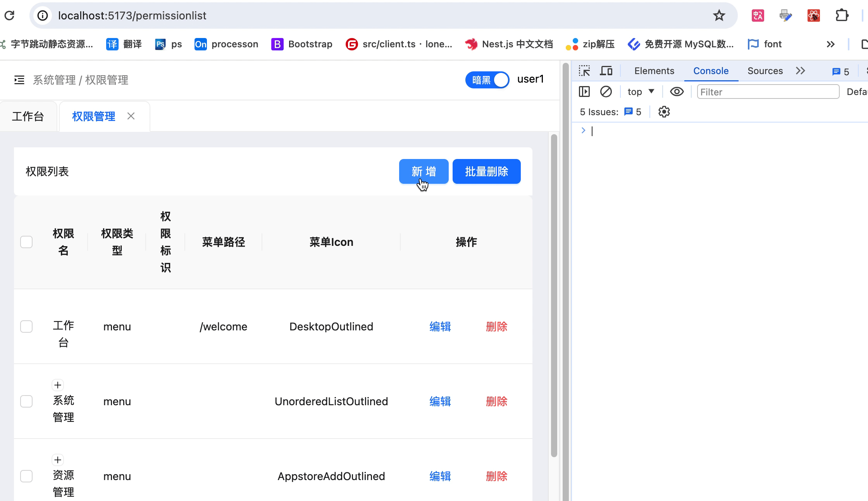Activate DevTools inspect element picker icon
Screen dimensions: 868x501
[584, 71]
